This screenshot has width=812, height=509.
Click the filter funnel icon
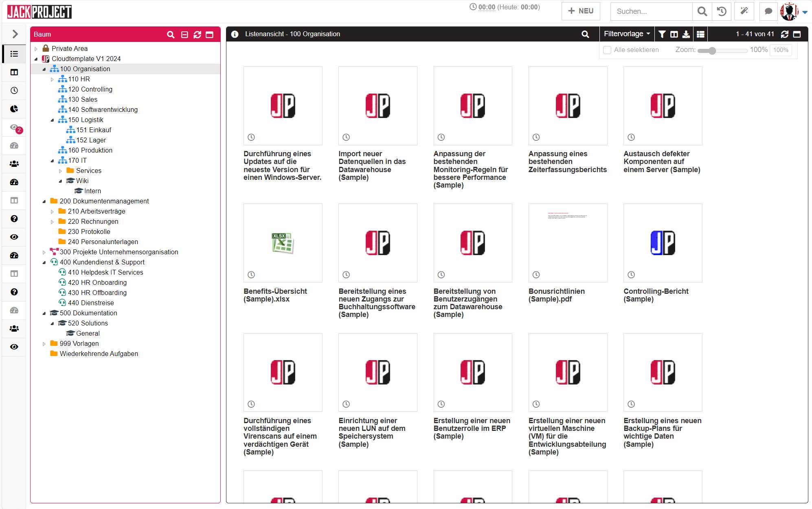pyautogui.click(x=662, y=34)
